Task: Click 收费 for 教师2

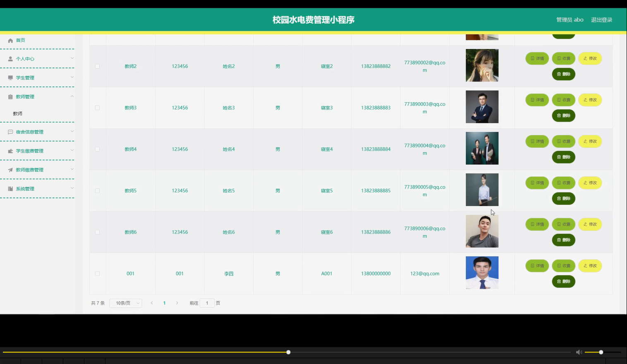Action: [x=563, y=58]
